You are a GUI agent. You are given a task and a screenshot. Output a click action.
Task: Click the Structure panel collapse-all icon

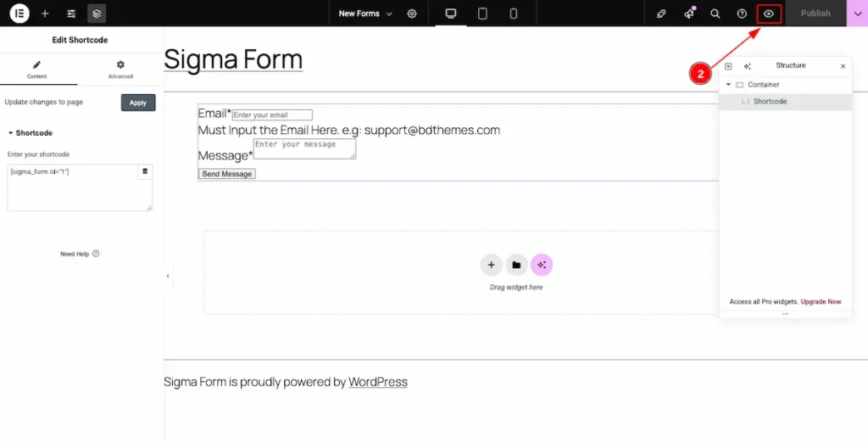(728, 66)
